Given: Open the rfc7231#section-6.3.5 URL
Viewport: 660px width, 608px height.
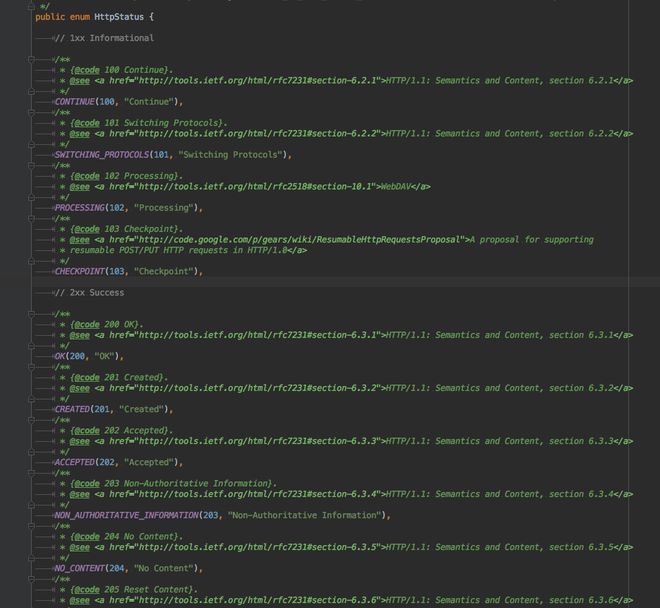Looking at the screenshot, I should click(x=258, y=547).
